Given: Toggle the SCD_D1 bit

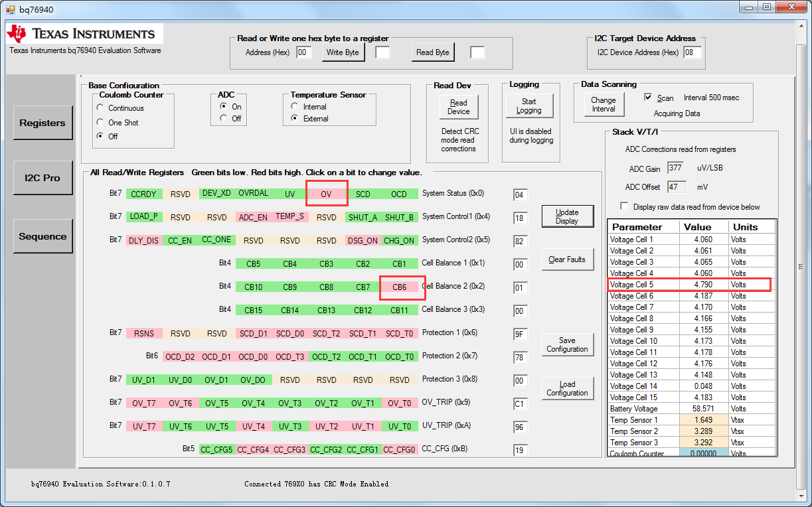Looking at the screenshot, I should (x=254, y=333).
